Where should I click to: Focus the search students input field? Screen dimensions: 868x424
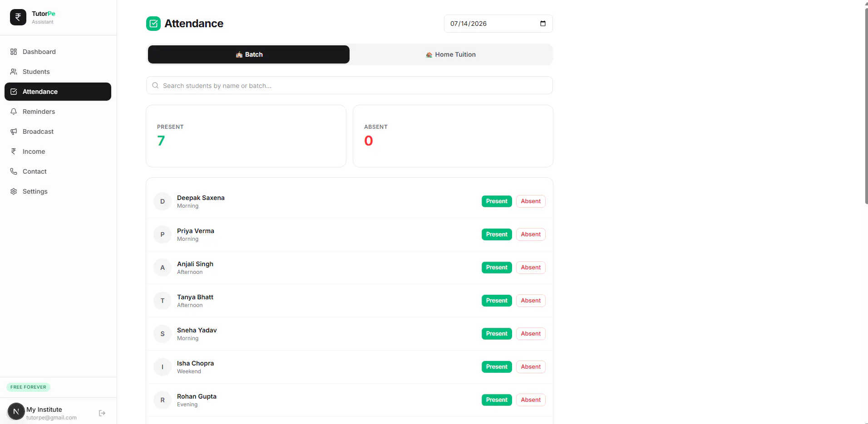tap(350, 85)
